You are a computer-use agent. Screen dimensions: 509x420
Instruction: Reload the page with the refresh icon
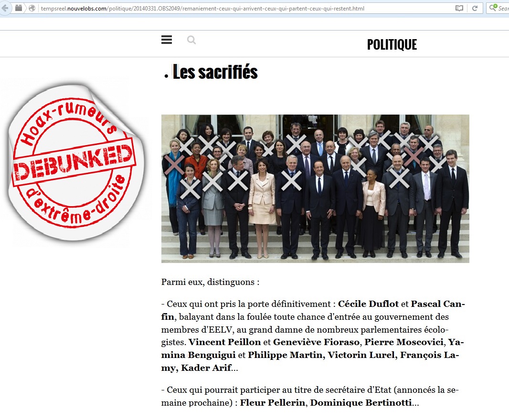click(x=475, y=8)
